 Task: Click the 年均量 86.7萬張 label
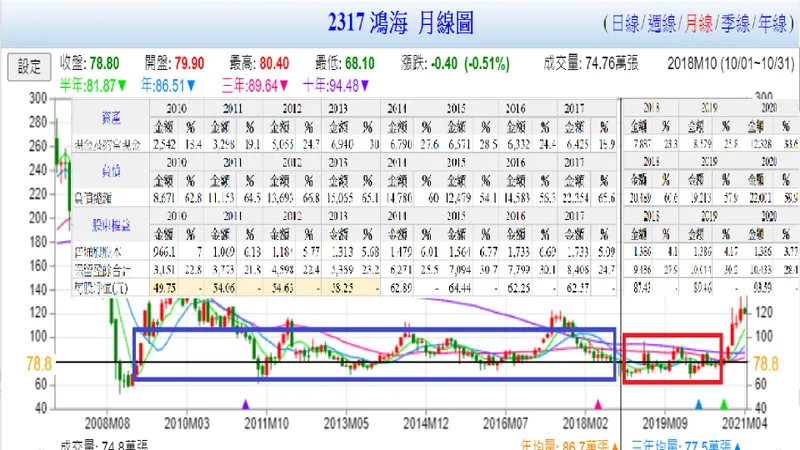pyautogui.click(x=570, y=445)
